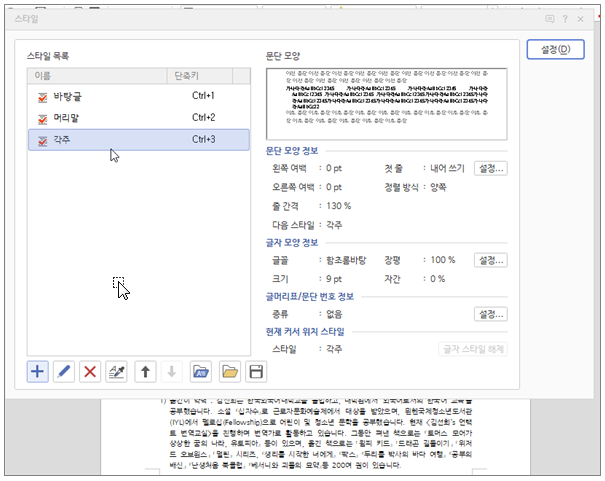Select the 각주 style row
Screen dimensions: 605x481
[139, 140]
